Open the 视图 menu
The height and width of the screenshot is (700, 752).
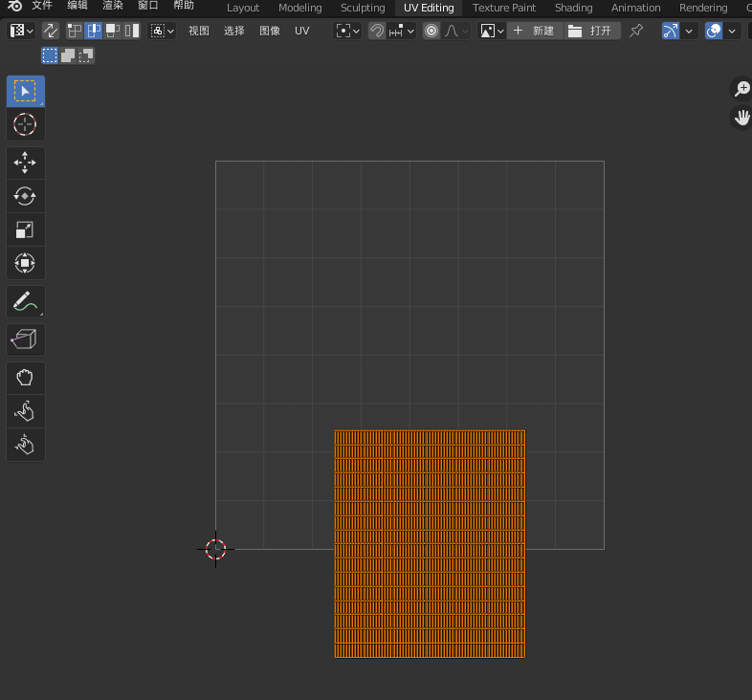(x=199, y=32)
